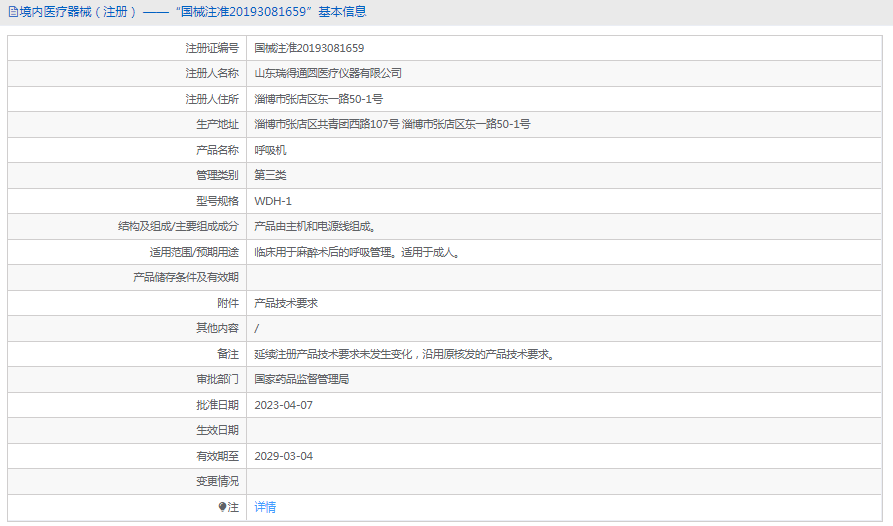Click registrant address 淄博市张店区东一路50-1号

click(319, 99)
